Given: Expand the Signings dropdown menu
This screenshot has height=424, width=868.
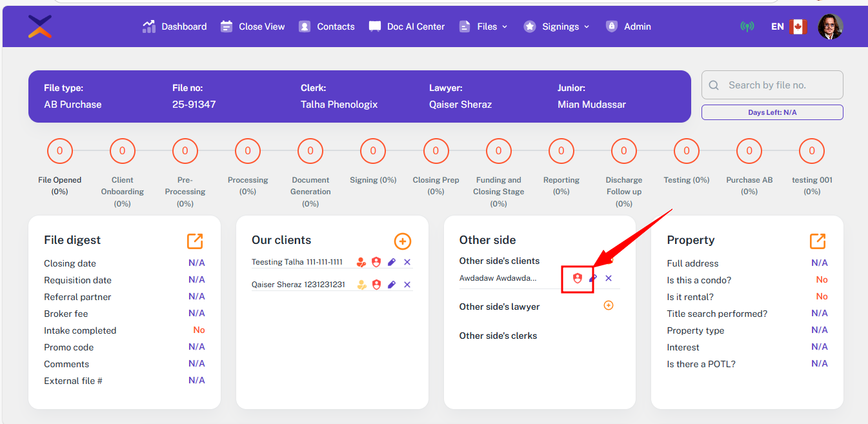Looking at the screenshot, I should (x=557, y=26).
